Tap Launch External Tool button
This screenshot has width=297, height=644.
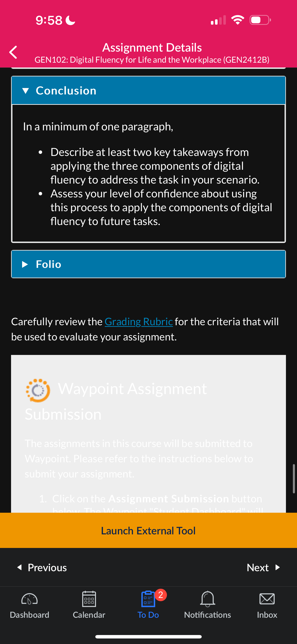point(148,530)
